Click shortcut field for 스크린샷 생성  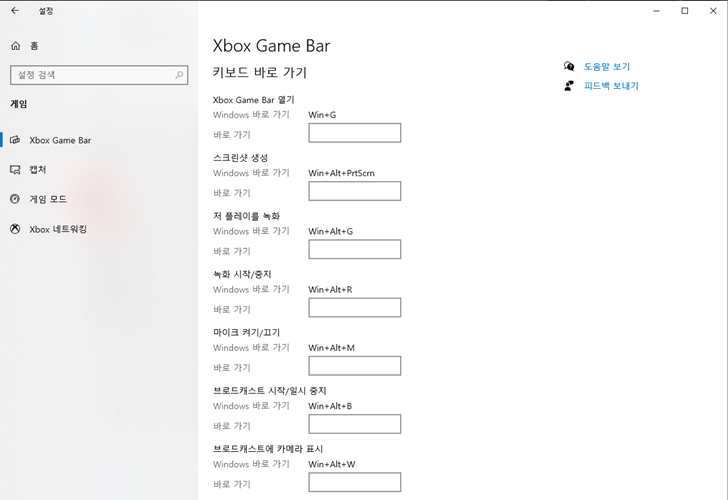pyautogui.click(x=355, y=191)
